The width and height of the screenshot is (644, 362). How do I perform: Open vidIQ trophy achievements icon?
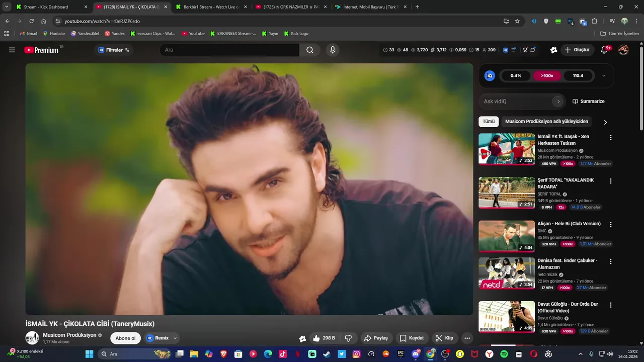525,50
